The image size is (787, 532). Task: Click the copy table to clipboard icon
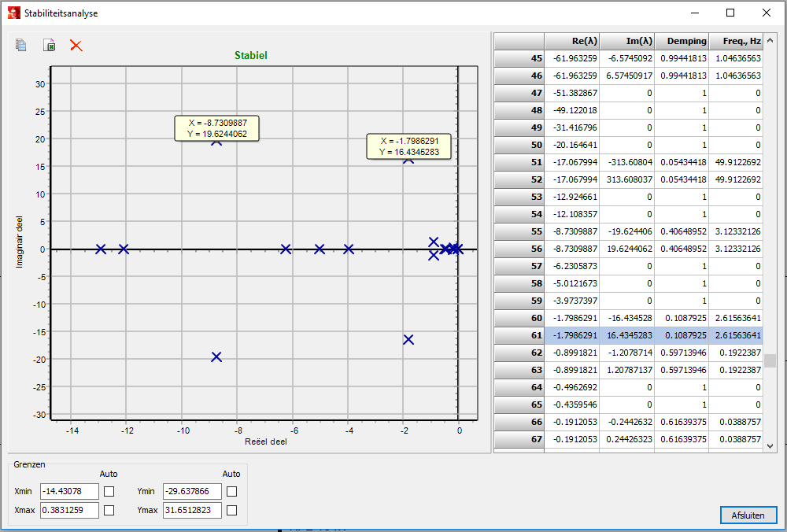tap(20, 46)
